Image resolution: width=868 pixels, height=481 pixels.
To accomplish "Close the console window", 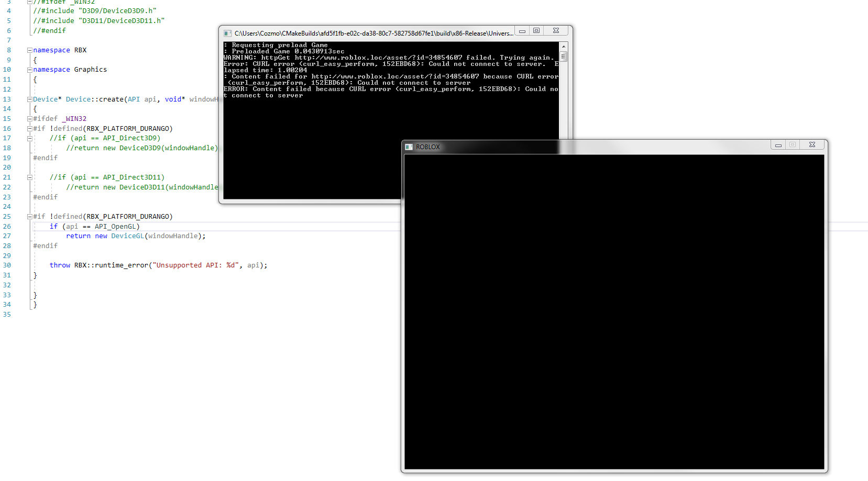I will pyautogui.click(x=556, y=31).
